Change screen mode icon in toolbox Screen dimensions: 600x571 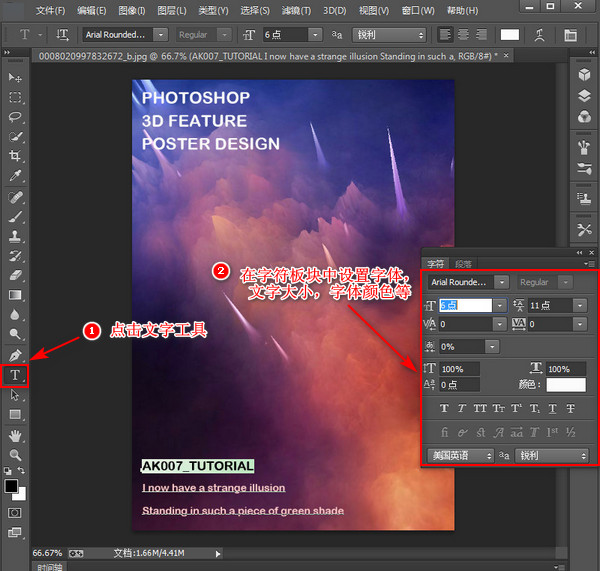15,532
